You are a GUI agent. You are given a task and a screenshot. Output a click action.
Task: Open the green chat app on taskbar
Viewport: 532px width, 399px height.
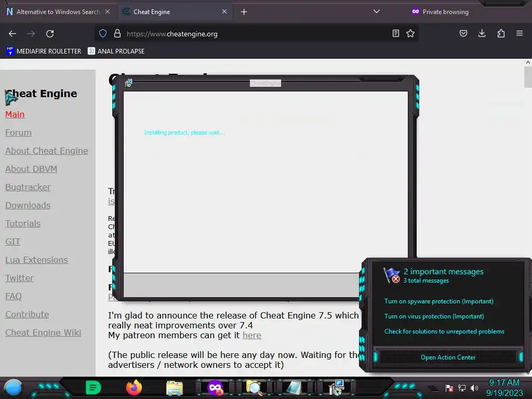coord(94,388)
